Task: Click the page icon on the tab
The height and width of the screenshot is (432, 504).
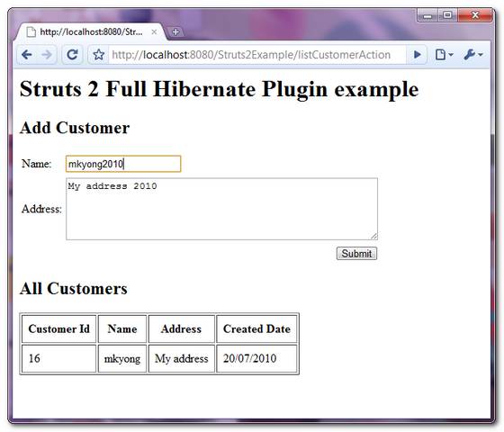Action: coord(31,31)
